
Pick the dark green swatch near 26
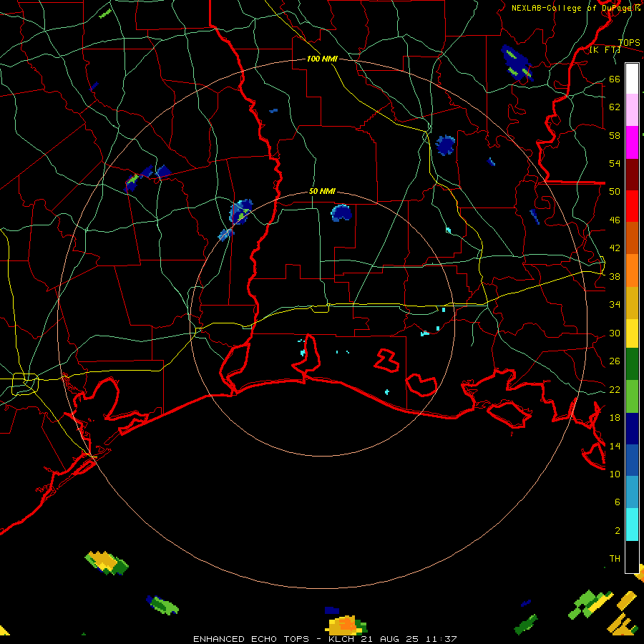click(x=632, y=364)
